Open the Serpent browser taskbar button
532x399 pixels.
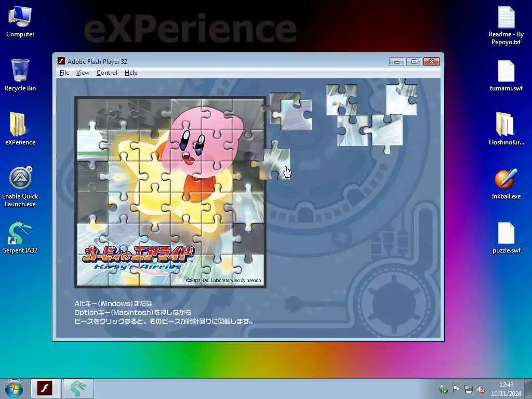(78, 389)
